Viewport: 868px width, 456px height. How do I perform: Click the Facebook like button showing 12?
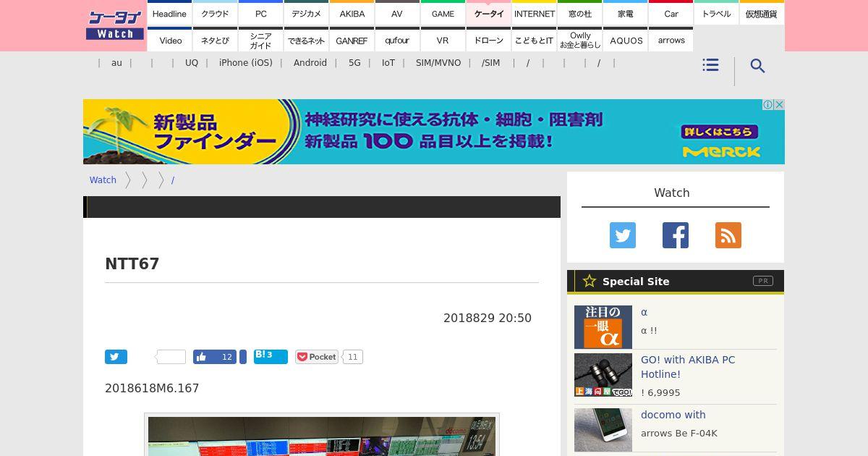(215, 357)
